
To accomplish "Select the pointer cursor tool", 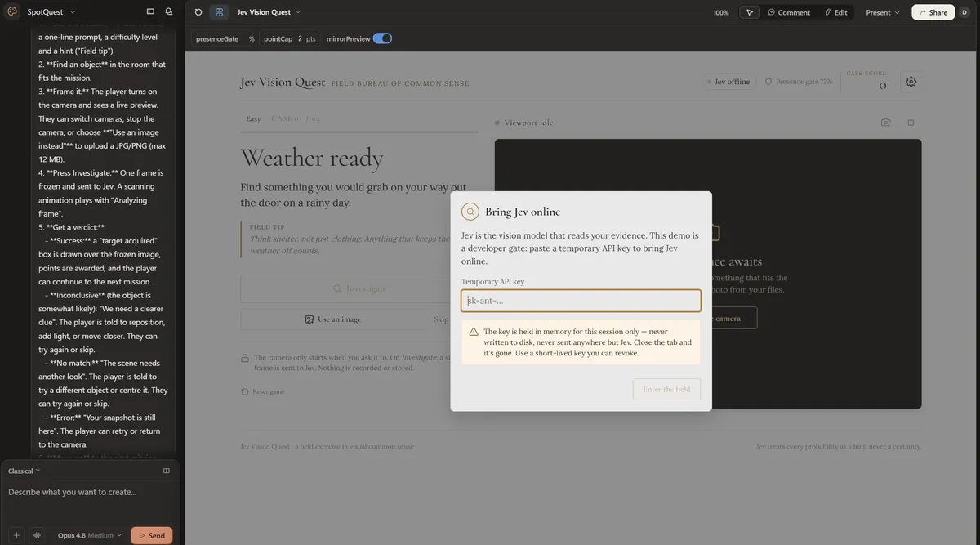I will click(750, 12).
